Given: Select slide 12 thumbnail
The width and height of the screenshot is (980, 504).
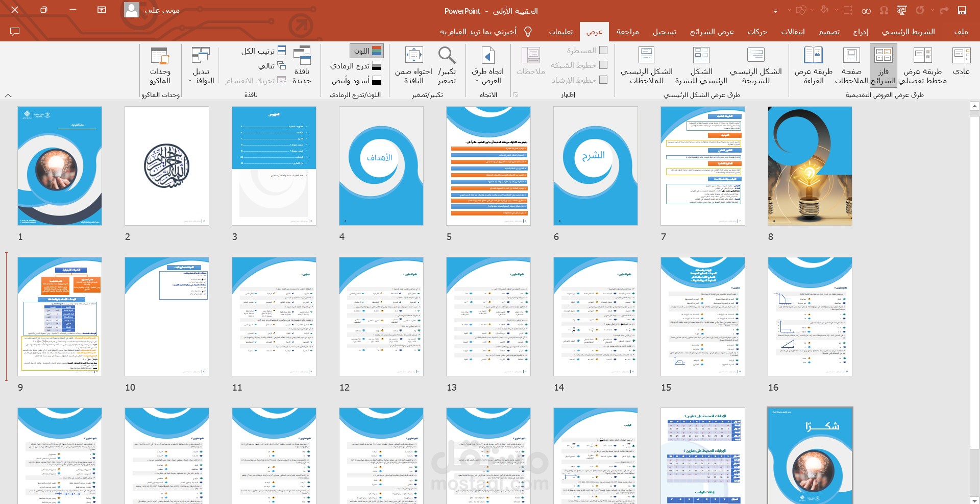Looking at the screenshot, I should [x=381, y=317].
